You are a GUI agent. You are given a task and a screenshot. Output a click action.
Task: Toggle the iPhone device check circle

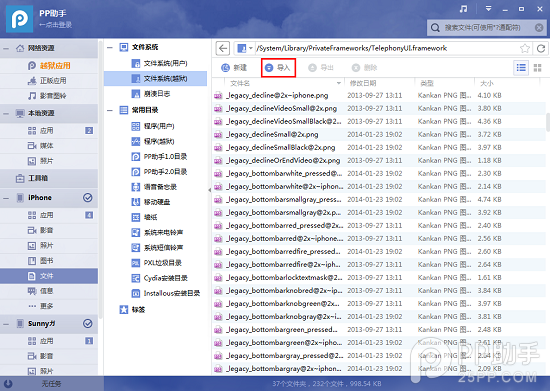88,198
